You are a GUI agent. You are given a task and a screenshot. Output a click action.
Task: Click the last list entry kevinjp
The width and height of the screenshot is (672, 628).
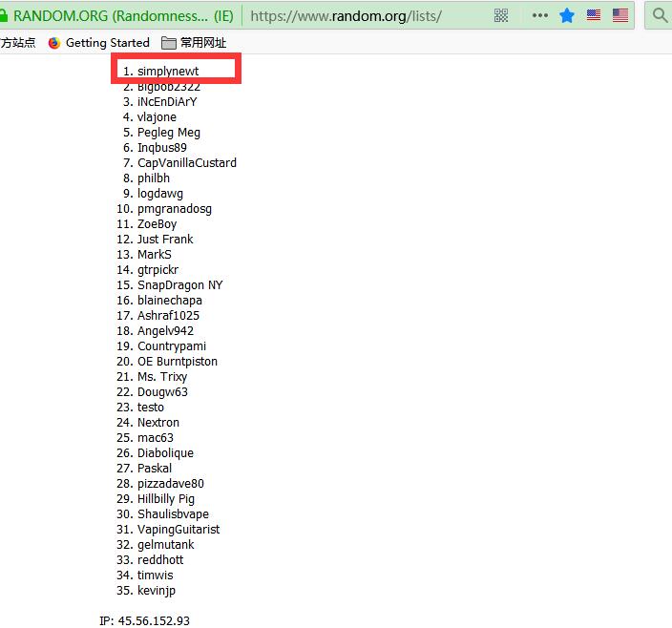(157, 591)
